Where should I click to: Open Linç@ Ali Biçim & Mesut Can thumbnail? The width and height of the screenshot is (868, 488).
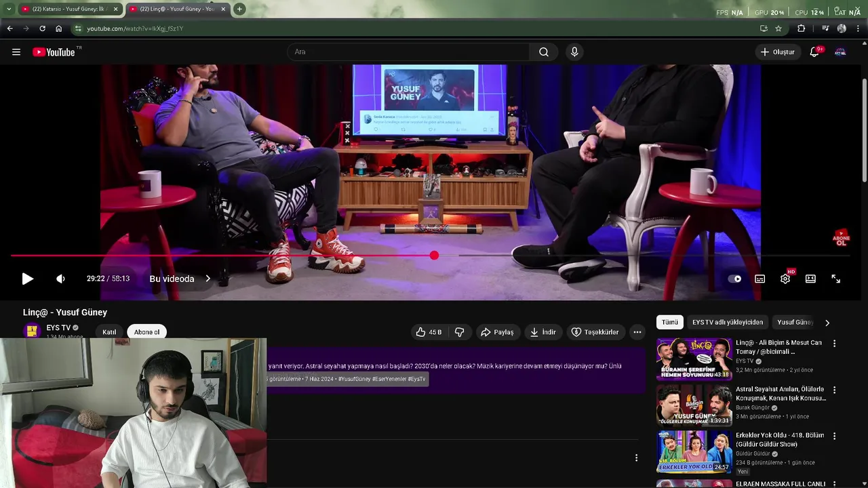coord(694,359)
